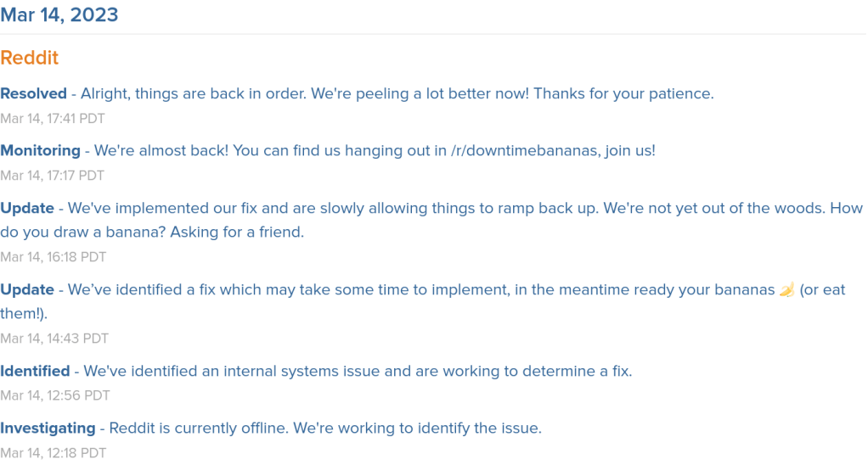The height and width of the screenshot is (465, 868).
Task: Click the 12:18 PDT timestamp
Action: [x=53, y=453]
